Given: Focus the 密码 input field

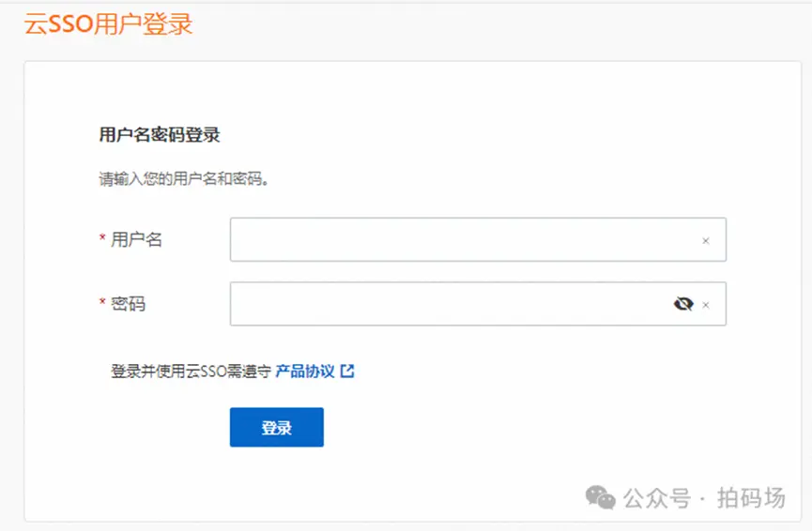Looking at the screenshot, I should (451, 304).
